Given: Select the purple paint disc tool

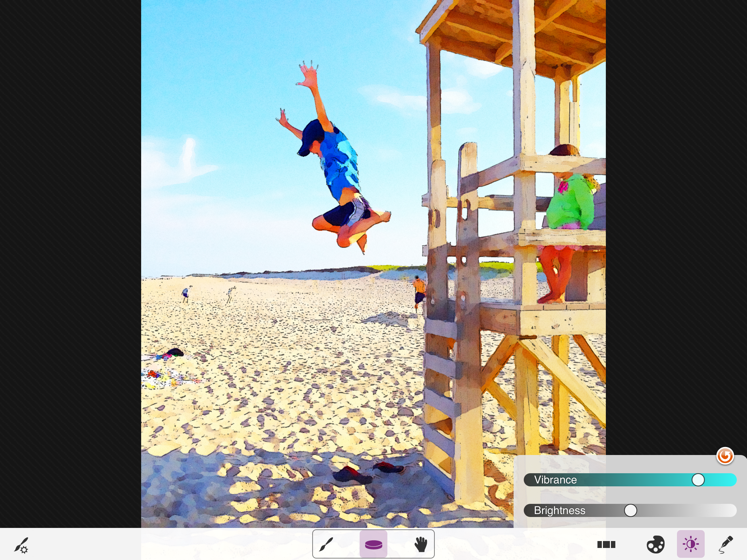Looking at the screenshot, I should click(373, 544).
